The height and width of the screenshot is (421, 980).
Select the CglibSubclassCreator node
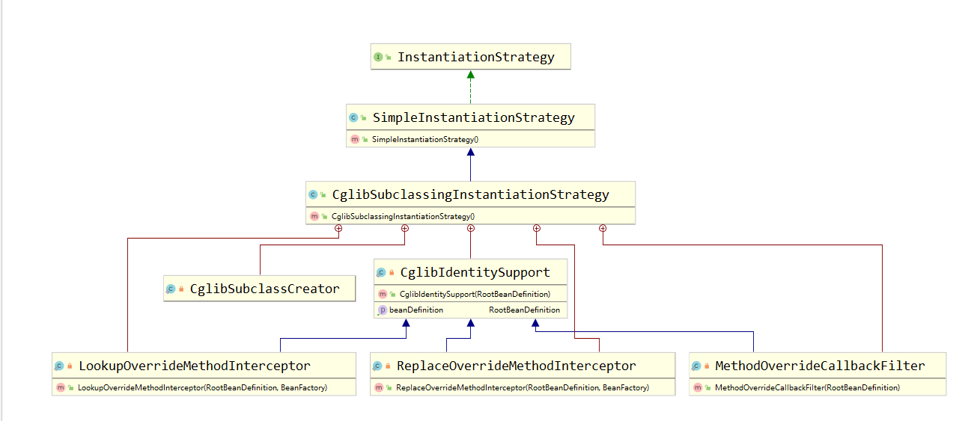pyautogui.click(x=264, y=289)
